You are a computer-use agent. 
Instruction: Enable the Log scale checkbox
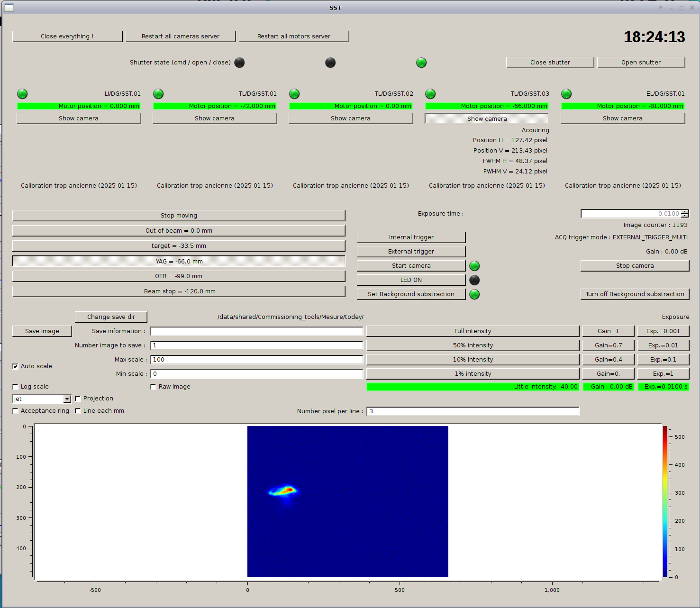[x=15, y=387]
